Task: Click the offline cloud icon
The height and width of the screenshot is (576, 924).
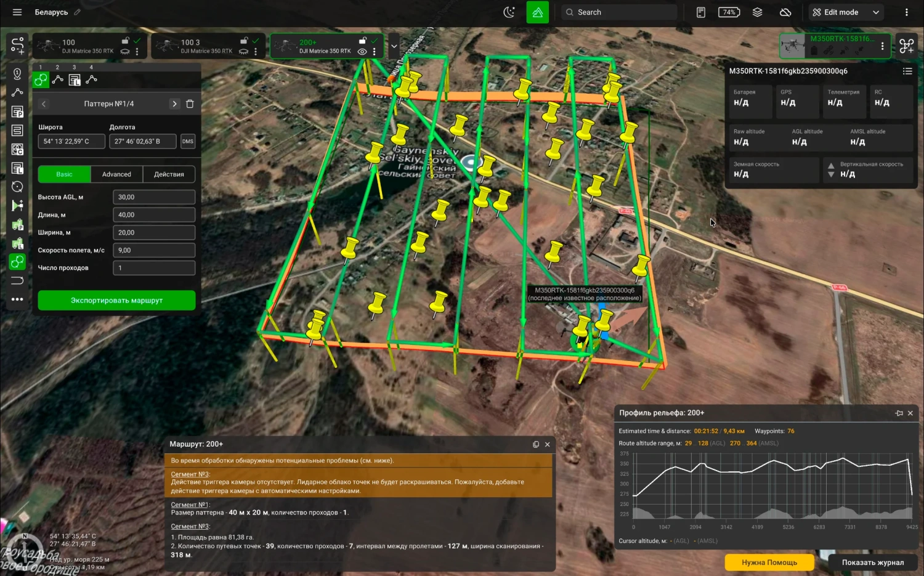Action: click(785, 12)
